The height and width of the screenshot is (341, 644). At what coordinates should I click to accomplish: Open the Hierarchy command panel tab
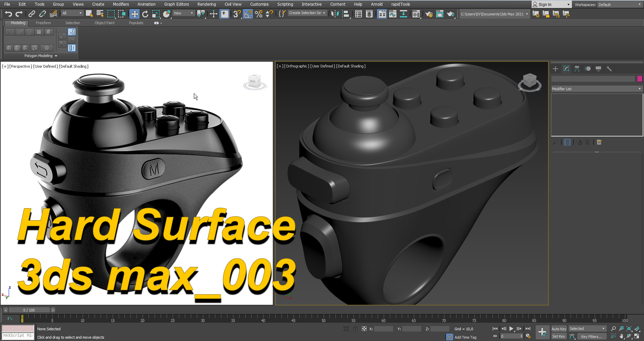pyautogui.click(x=577, y=69)
